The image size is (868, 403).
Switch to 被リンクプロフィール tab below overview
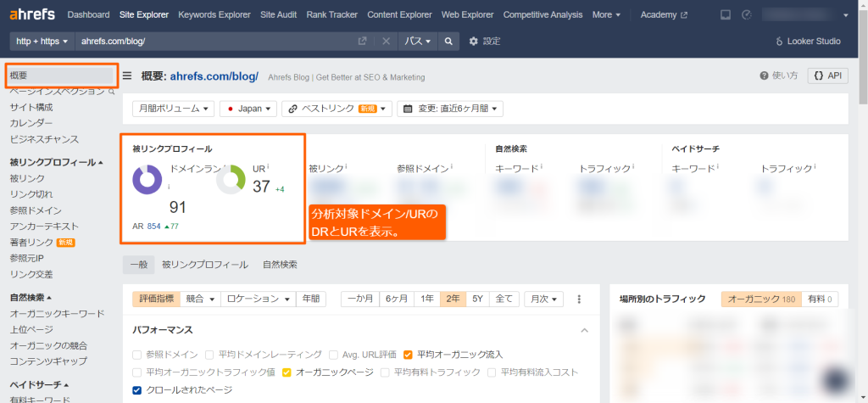(205, 265)
